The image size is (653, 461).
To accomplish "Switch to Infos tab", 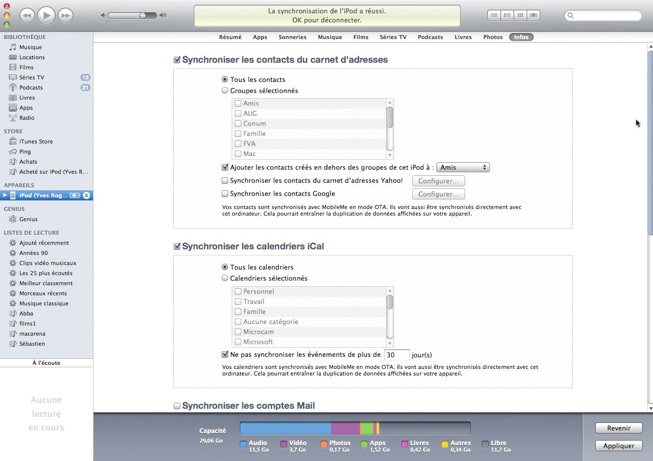I will [x=521, y=37].
